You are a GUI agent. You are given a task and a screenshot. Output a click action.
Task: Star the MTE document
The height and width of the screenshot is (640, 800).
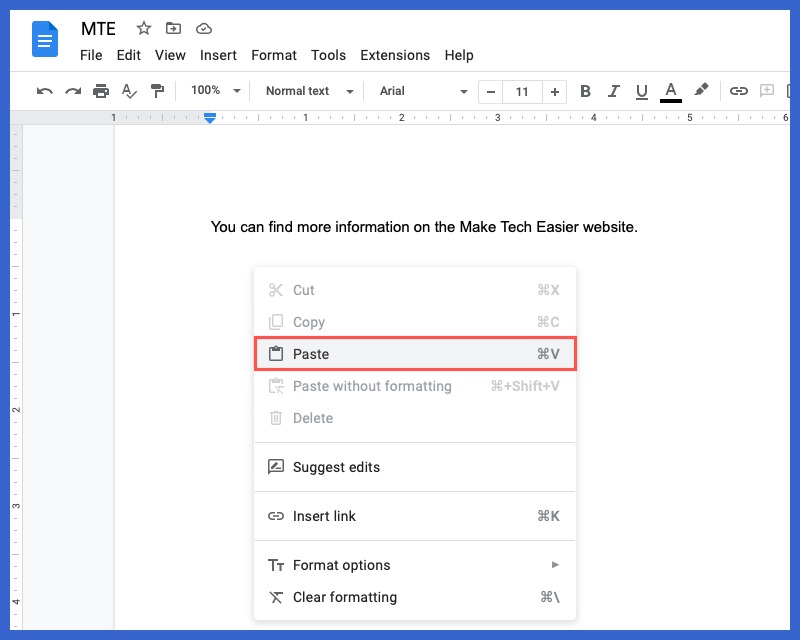[143, 28]
